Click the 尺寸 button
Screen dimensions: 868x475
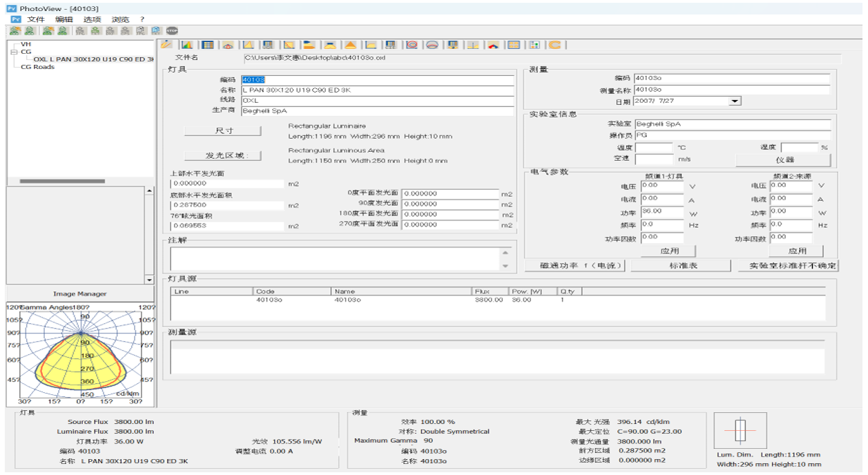click(x=223, y=130)
